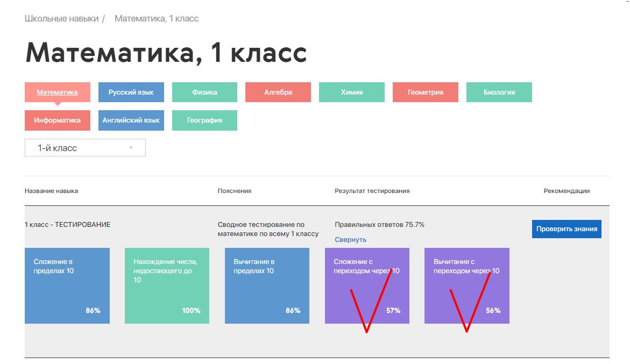Image resolution: width=630 pixels, height=364 pixels.
Task: Open the Биология subject
Action: 499,92
